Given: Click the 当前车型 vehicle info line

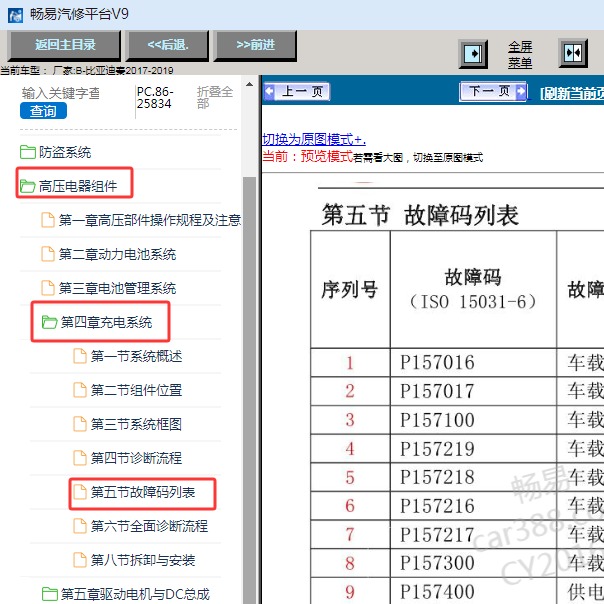Looking at the screenshot, I should [x=87, y=70].
